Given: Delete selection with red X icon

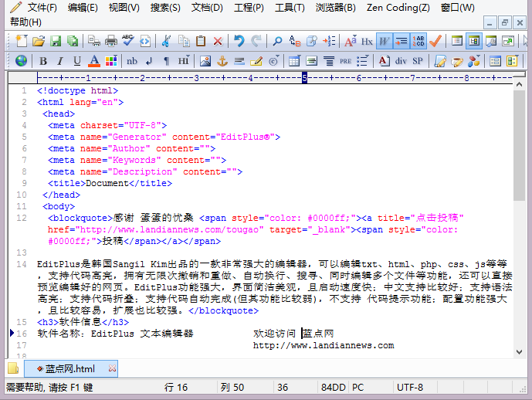Looking at the screenshot, I should point(218,42).
